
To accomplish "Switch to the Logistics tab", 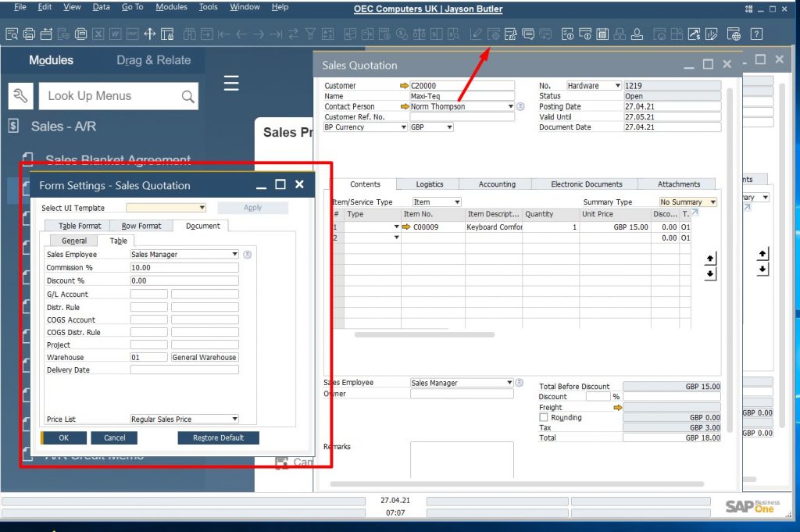I will click(428, 184).
